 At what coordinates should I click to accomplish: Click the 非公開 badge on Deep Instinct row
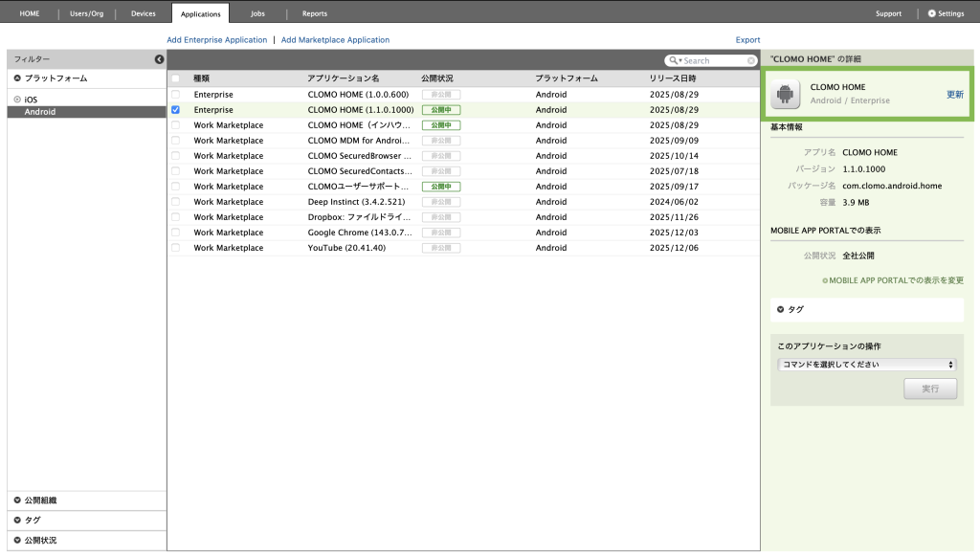point(440,202)
